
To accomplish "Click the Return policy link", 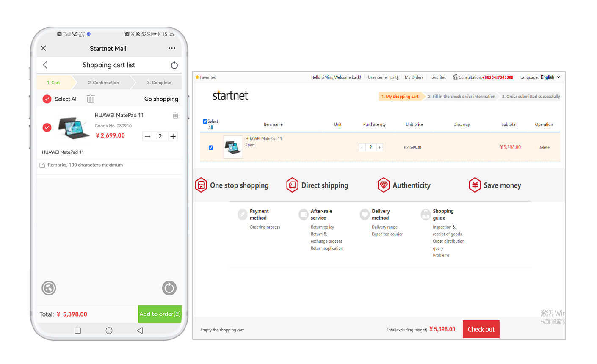I will coord(322,227).
